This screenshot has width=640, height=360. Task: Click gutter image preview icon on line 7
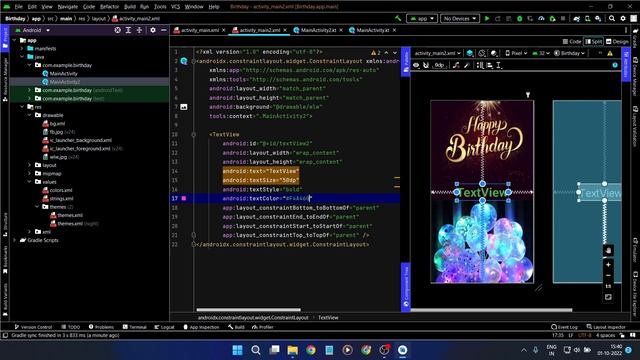pos(184,107)
